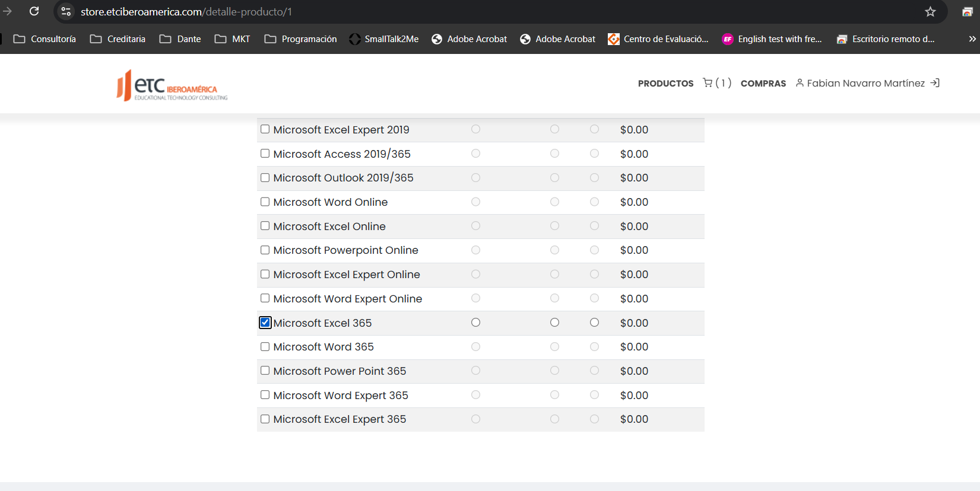This screenshot has height=491, width=980.
Task: Select second radio in Access 2019/365 row
Action: pos(554,154)
